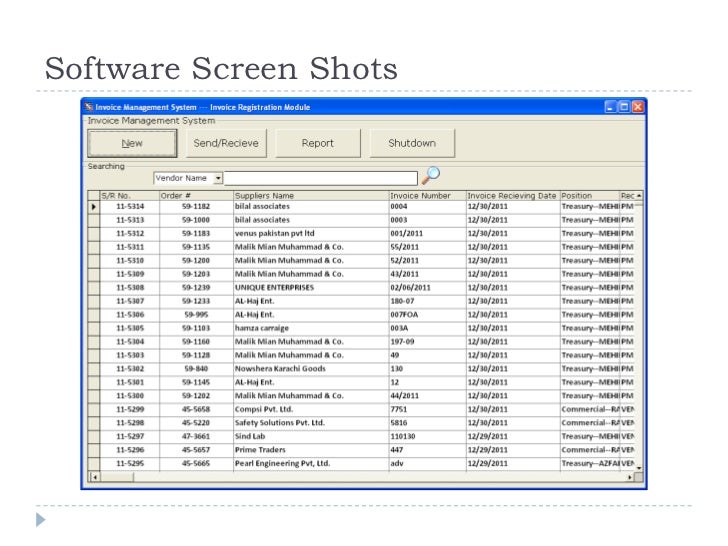Select order cell 45-5658
Screen dimensions: 728x546
click(x=196, y=410)
